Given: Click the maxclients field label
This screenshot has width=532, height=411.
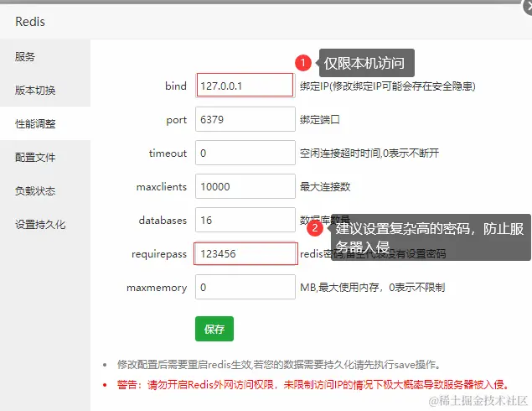Looking at the screenshot, I should coord(162,187).
